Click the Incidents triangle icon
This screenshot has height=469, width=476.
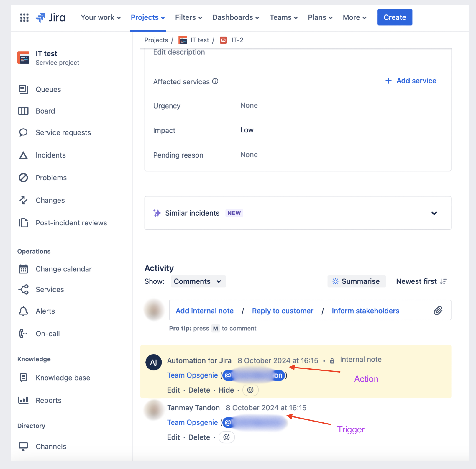point(23,155)
